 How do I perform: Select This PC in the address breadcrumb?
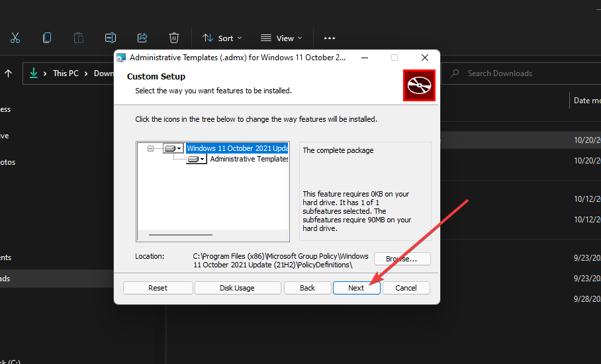(66, 73)
